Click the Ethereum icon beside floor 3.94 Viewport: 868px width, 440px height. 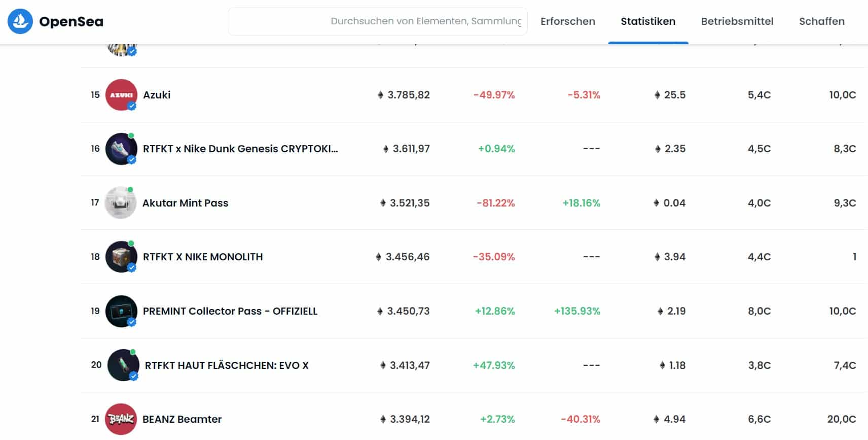657,257
